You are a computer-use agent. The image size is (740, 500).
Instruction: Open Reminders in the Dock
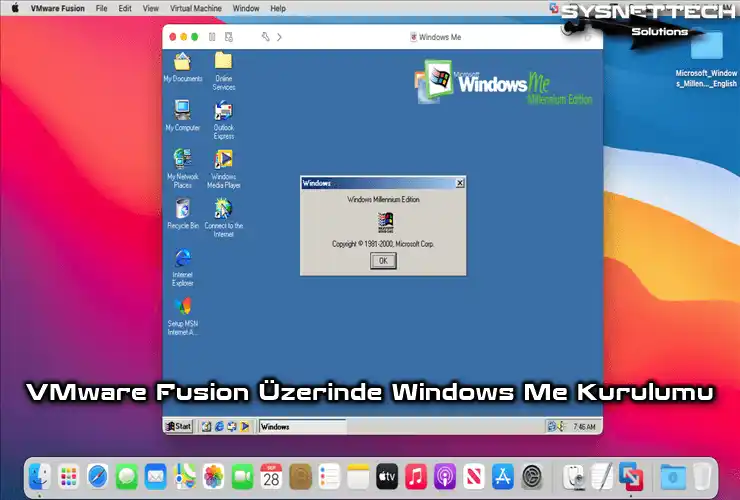pos(329,476)
